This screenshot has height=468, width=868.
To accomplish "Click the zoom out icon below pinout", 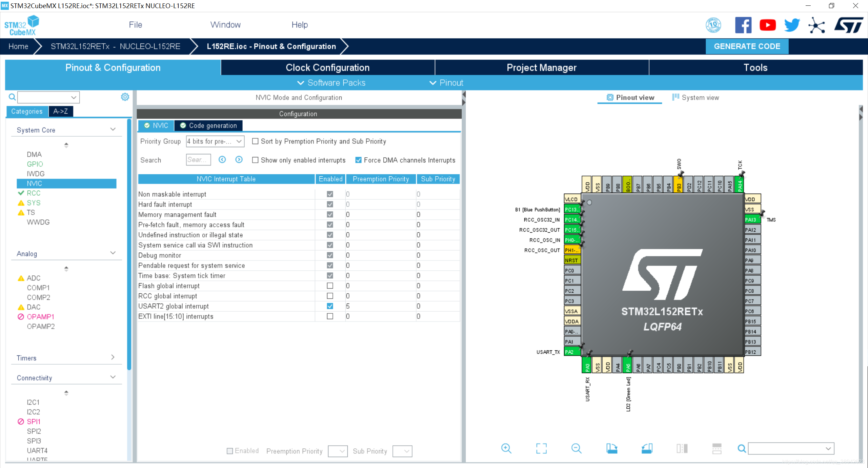I will [x=576, y=448].
